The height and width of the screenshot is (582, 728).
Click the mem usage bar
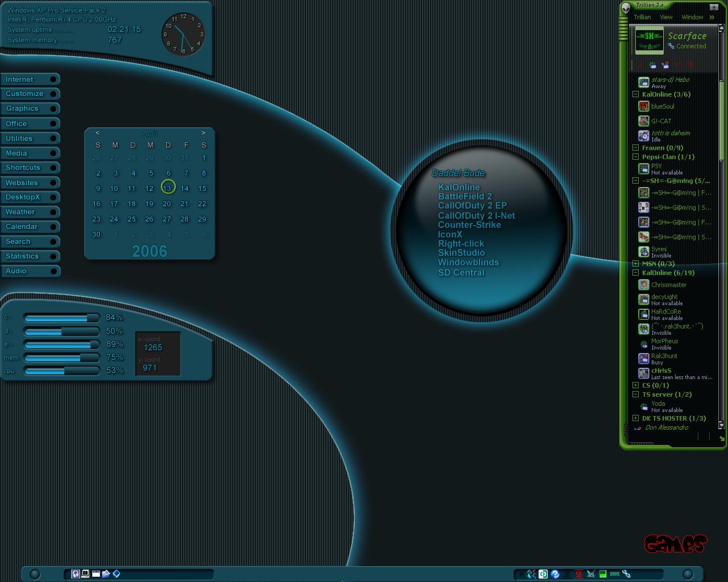coord(61,357)
